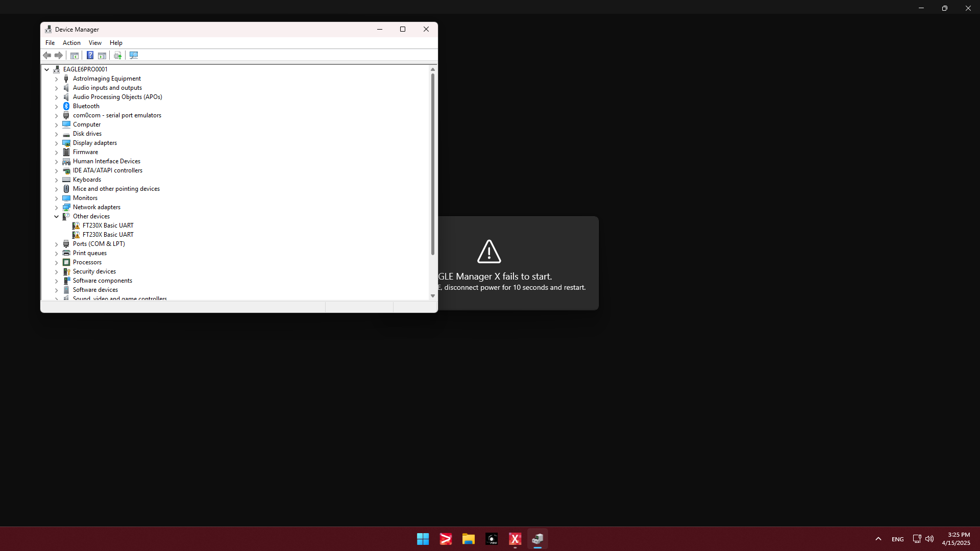Close the Device Manager window

tap(426, 29)
